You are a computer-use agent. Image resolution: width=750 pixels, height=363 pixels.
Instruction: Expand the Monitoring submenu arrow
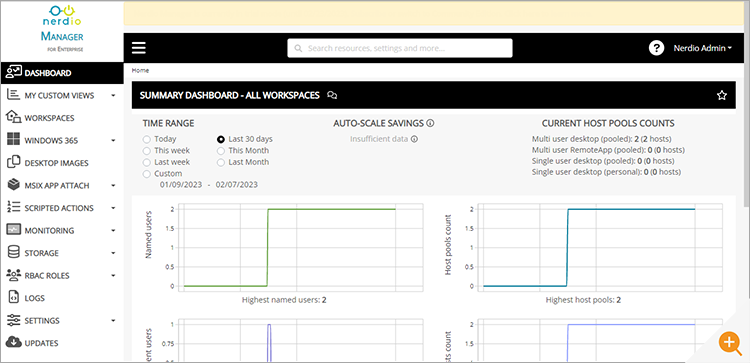point(113,231)
